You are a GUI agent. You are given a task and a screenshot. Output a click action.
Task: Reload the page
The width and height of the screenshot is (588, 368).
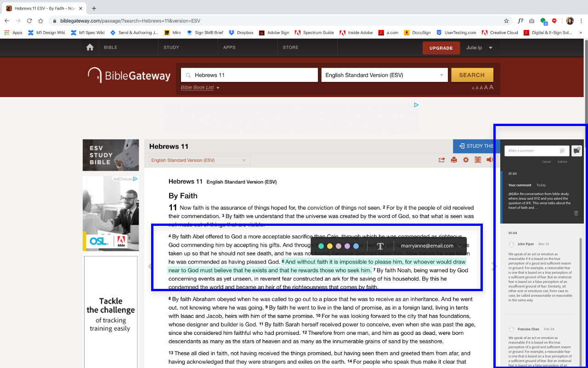point(29,21)
